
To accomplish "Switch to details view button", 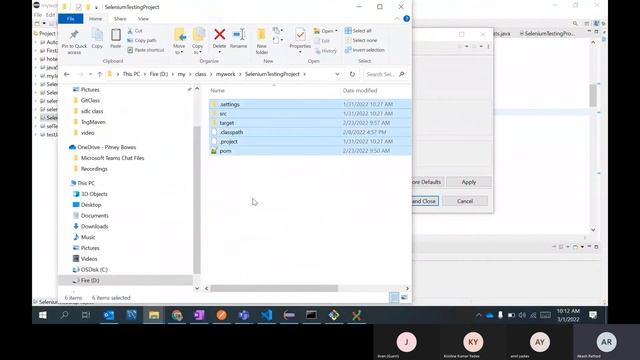I will [x=394, y=298].
